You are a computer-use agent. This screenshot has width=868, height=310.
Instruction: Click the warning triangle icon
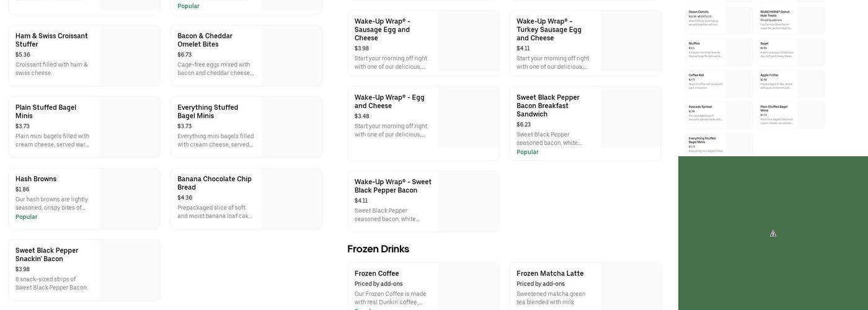click(773, 234)
